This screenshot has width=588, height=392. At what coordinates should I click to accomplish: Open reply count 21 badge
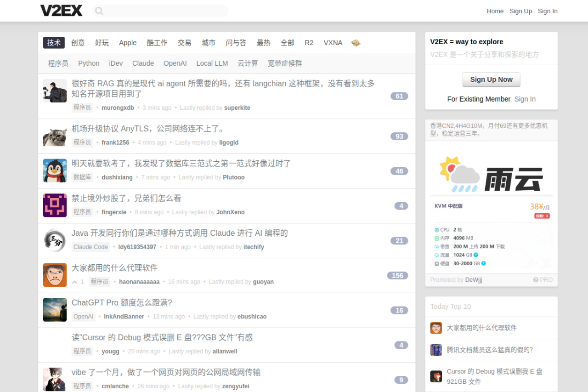(x=399, y=240)
